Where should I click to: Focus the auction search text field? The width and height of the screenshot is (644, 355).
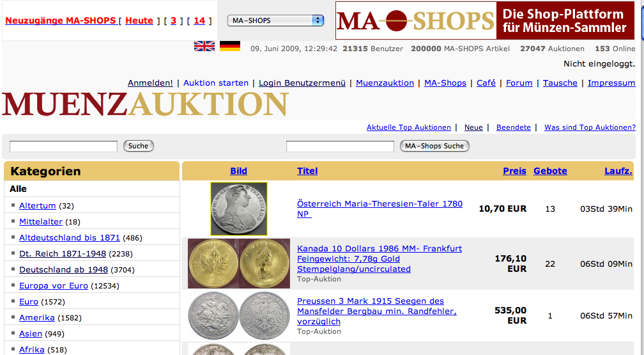(64, 146)
